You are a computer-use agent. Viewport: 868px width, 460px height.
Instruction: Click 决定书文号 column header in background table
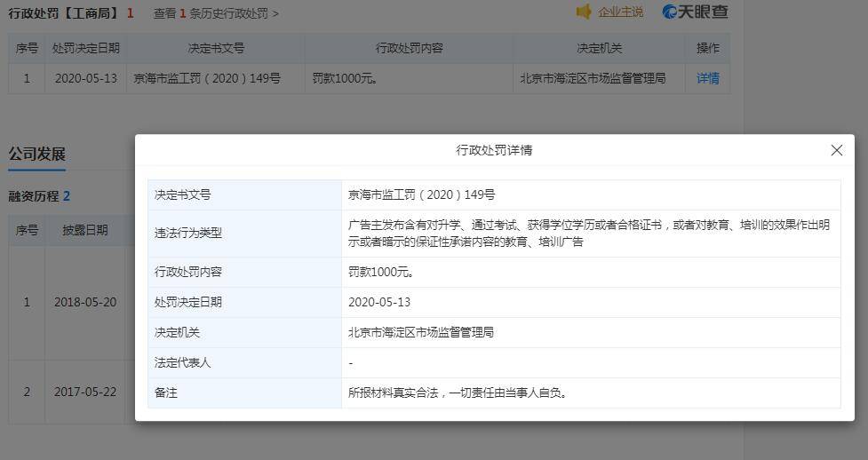click(x=216, y=48)
